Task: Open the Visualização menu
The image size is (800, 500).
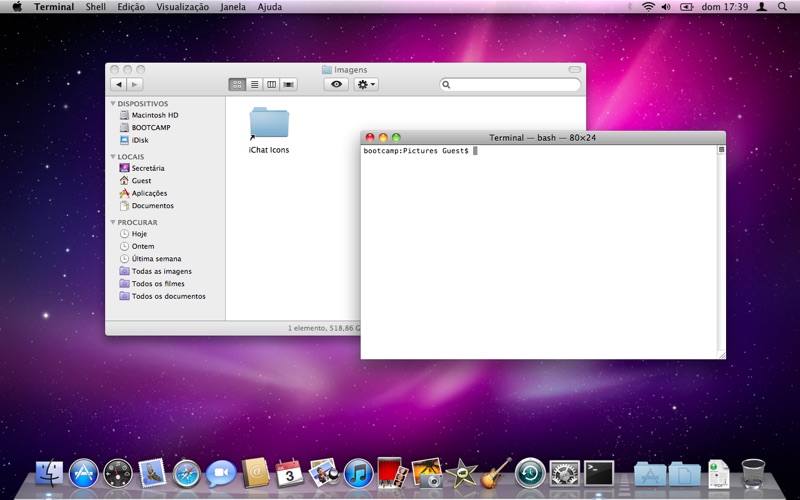Action: 183,7
